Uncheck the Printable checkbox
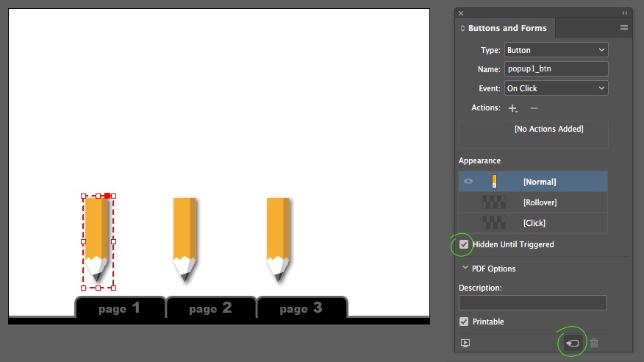Image resolution: width=644 pixels, height=362 pixels. coord(464,322)
